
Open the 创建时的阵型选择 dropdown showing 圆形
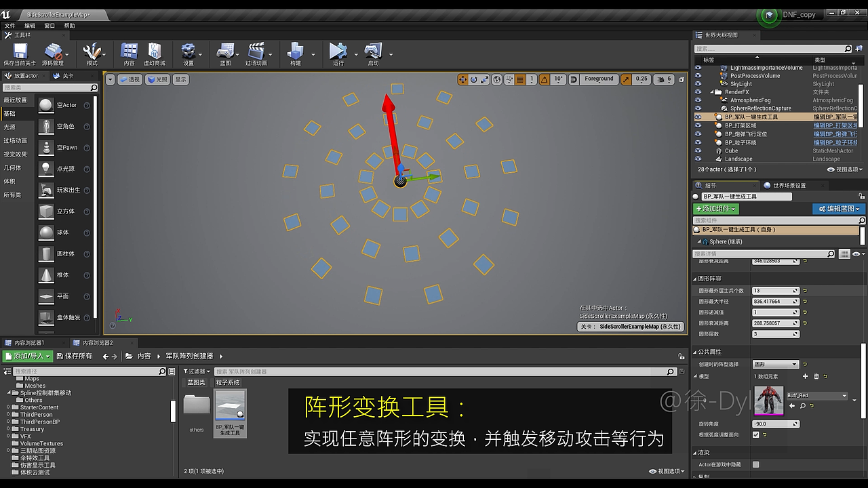775,363
